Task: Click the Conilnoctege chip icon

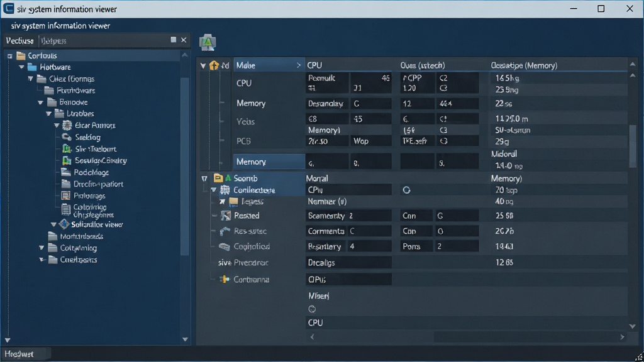Action: [x=225, y=190]
